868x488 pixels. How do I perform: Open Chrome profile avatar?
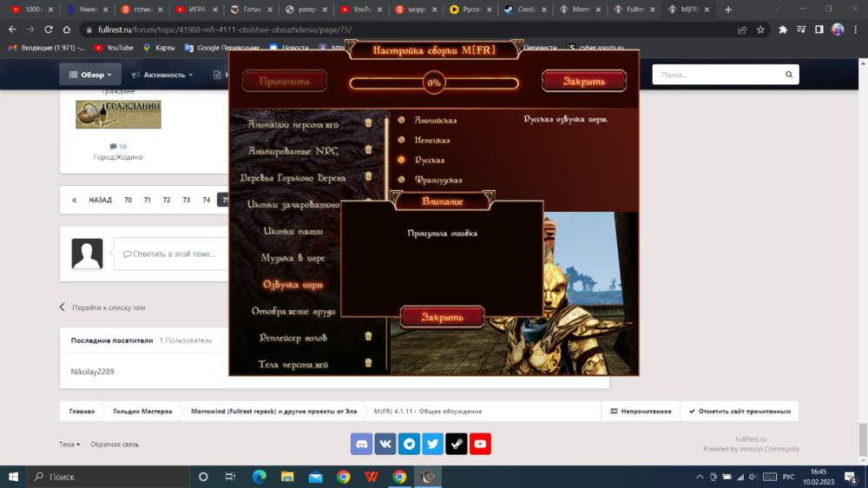(838, 30)
